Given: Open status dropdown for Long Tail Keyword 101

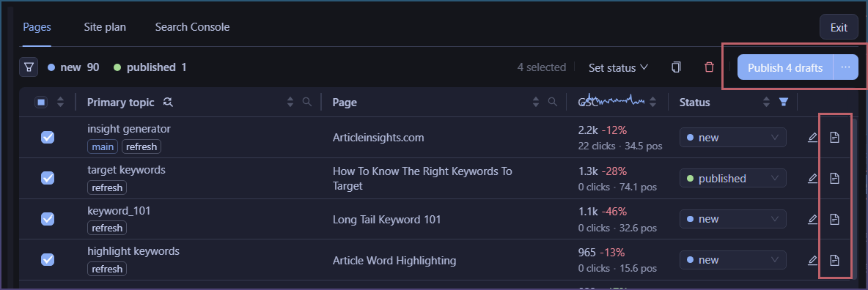Looking at the screenshot, I should [733, 219].
